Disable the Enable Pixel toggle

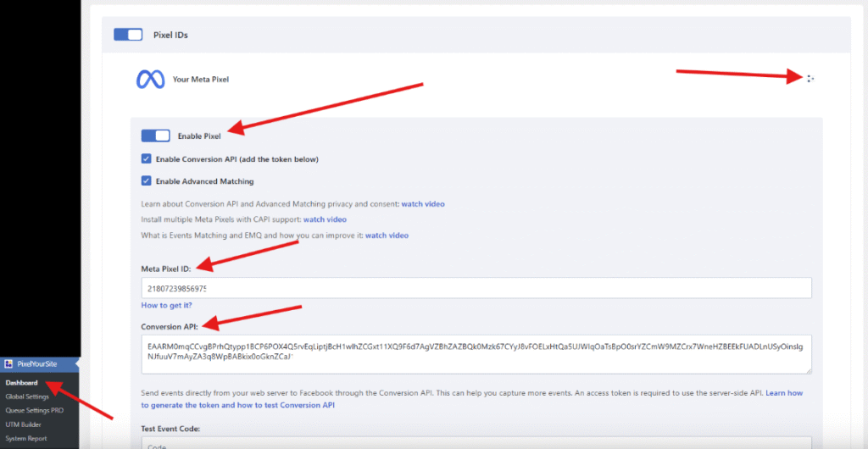pos(156,136)
